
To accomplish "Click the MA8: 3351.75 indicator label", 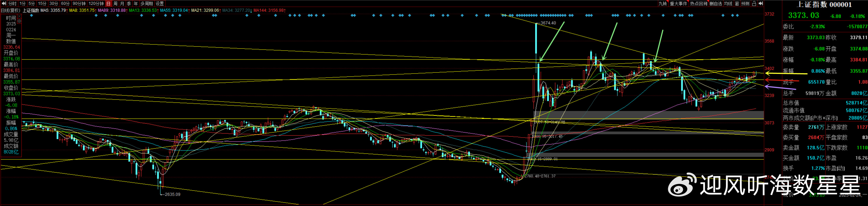I will [x=83, y=10].
